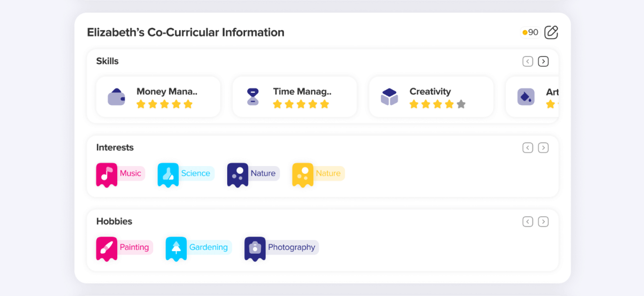The image size is (644, 296).
Task: Click the edit pencil icon
Action: click(x=551, y=33)
